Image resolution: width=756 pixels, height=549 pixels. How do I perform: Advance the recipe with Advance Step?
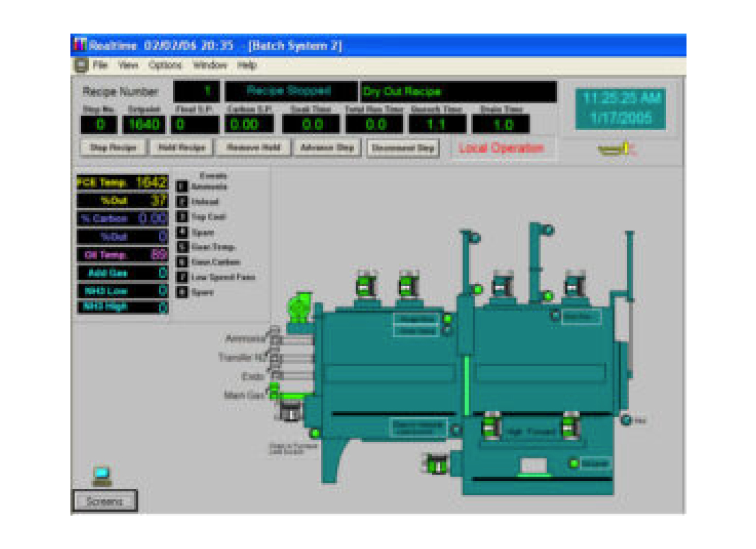[x=327, y=148]
